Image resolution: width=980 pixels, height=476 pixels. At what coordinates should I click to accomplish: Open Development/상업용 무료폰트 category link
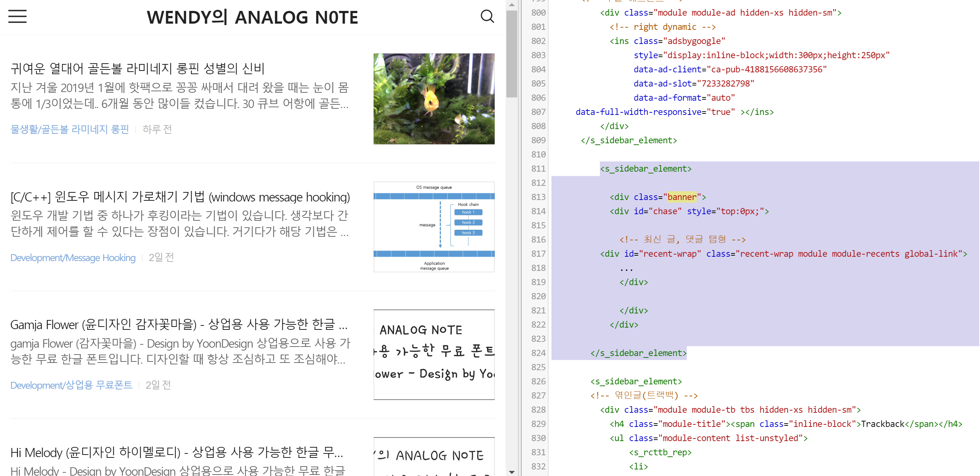pos(71,385)
